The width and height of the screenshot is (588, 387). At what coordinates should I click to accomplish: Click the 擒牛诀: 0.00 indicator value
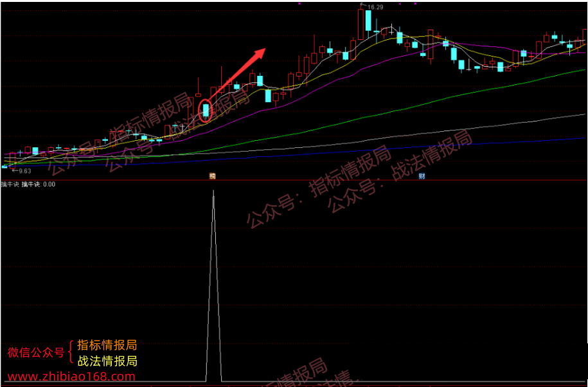tap(39, 184)
